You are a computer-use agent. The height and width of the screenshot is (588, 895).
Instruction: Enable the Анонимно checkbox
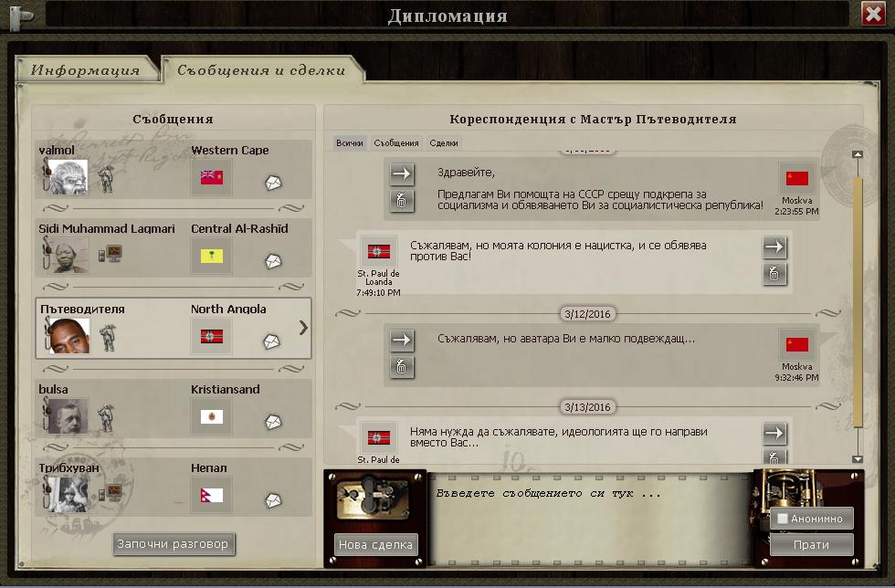point(782,519)
